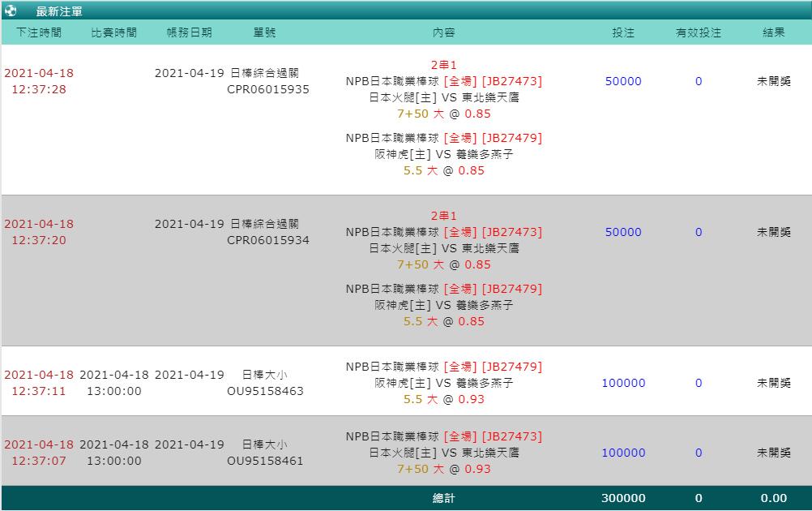Click total result 0.00
Screen dimensions: 812x511
pyautogui.click(x=774, y=498)
